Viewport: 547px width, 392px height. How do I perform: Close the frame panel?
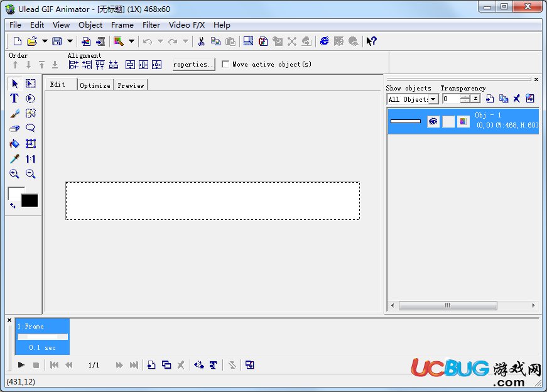[9, 320]
